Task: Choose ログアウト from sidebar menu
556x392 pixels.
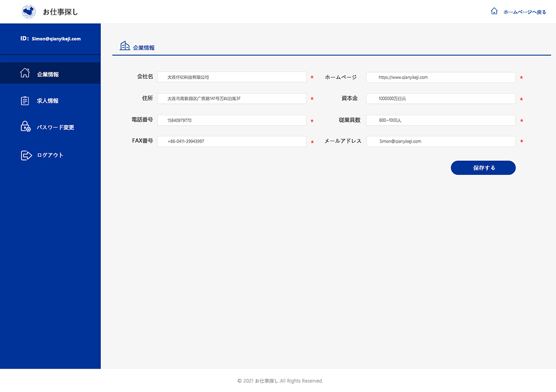Action: 50,155
